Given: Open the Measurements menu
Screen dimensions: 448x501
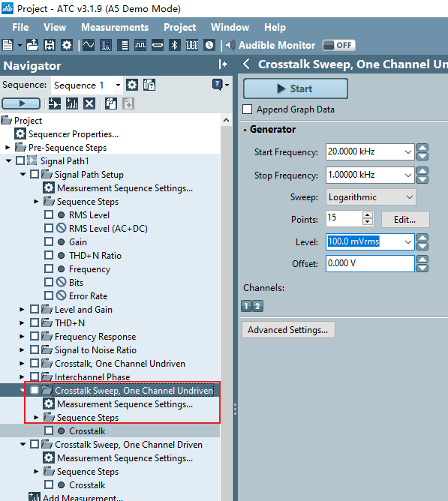Looking at the screenshot, I should tap(115, 27).
